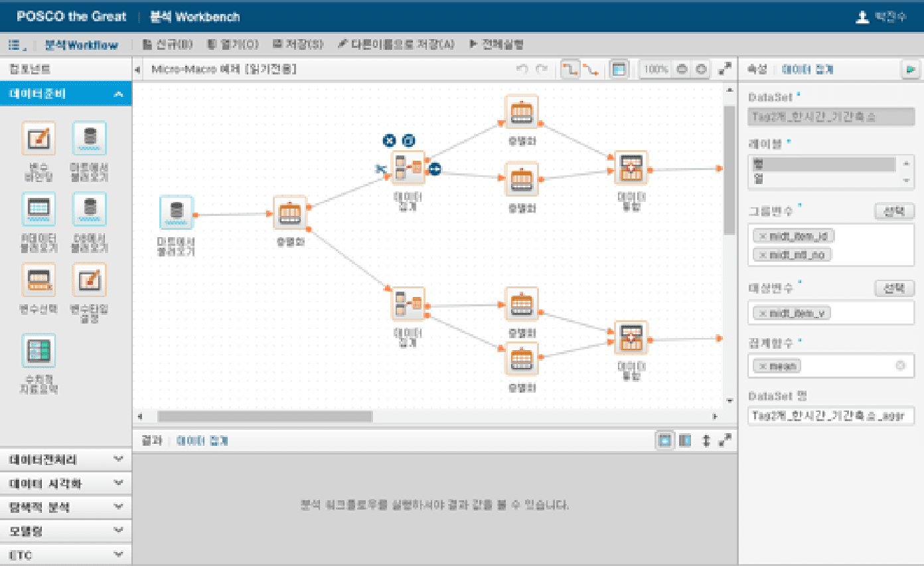Click the blue connect icon right of selected node
The width and height of the screenshot is (924, 566).
pos(434,169)
